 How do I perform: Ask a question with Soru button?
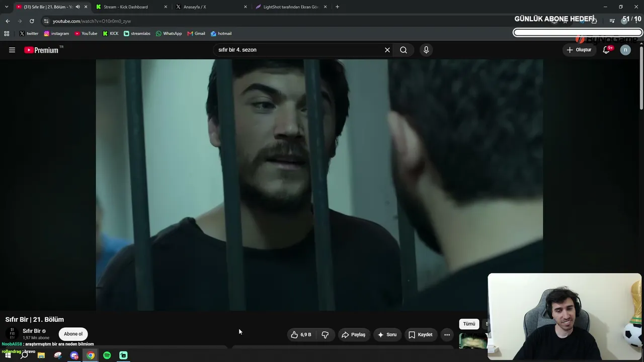coord(387,335)
